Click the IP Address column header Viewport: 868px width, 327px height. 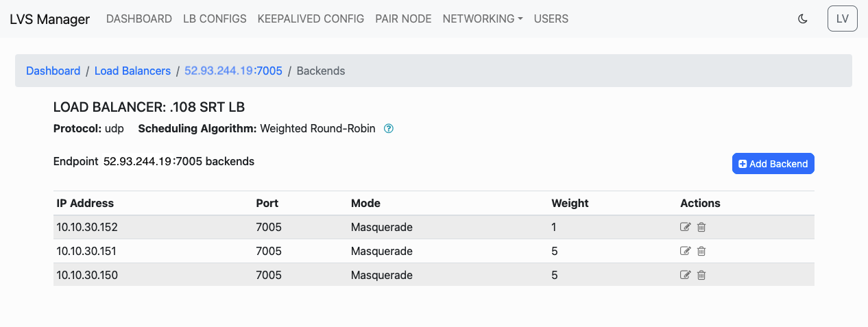[85, 203]
